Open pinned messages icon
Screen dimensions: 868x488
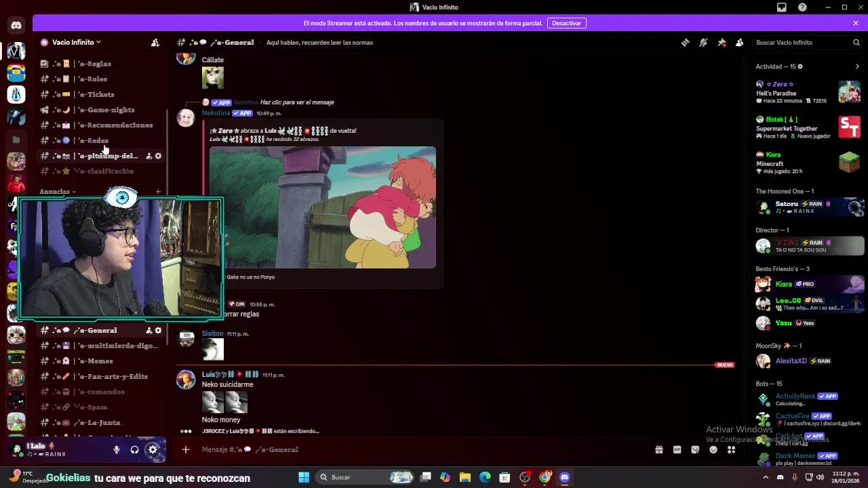[722, 43]
